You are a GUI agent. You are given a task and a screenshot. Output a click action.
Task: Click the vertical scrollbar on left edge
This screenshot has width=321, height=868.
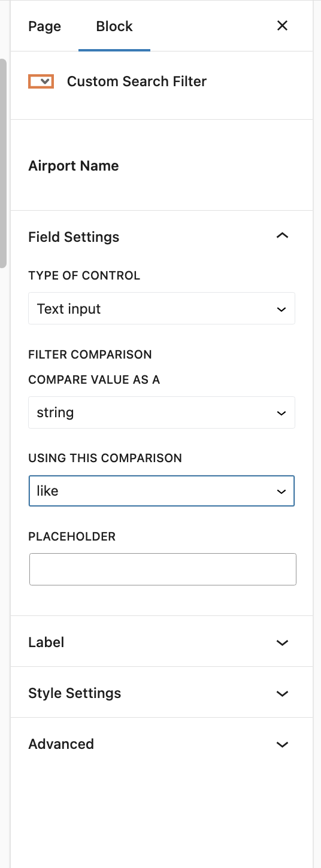click(x=3, y=163)
